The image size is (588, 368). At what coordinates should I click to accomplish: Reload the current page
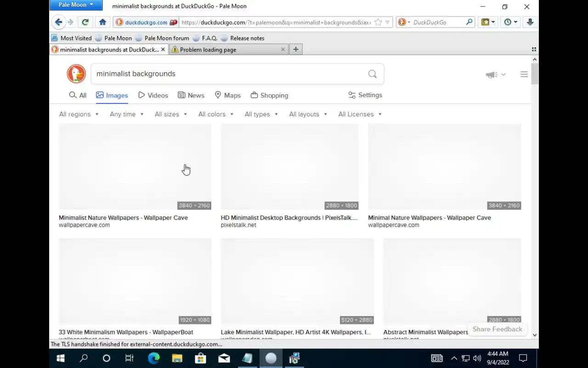click(x=85, y=22)
